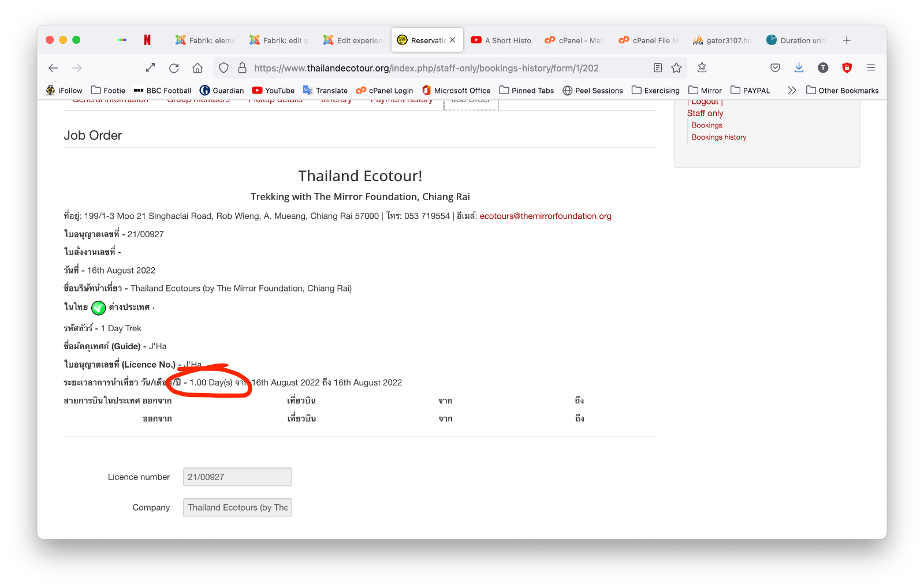Switch to the Duration unit tab
The image size is (924, 588).
click(796, 40)
